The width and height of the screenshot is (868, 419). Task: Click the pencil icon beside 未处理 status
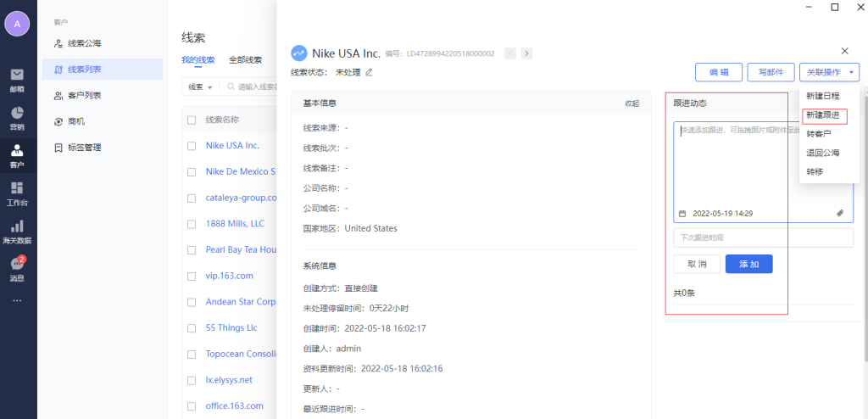(x=369, y=72)
